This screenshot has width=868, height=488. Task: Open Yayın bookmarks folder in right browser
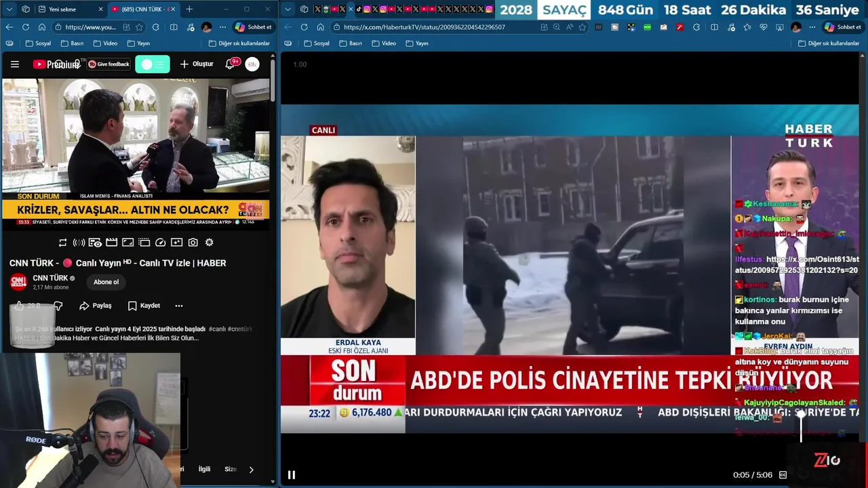(417, 43)
